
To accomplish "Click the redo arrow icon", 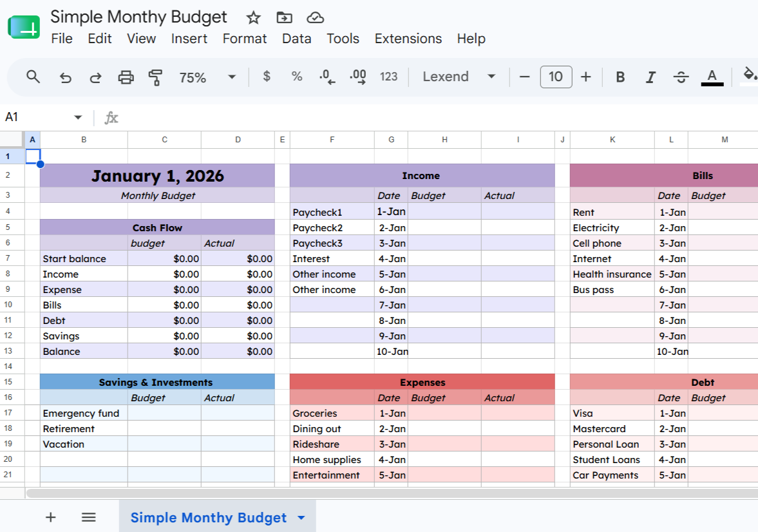I will pos(96,77).
